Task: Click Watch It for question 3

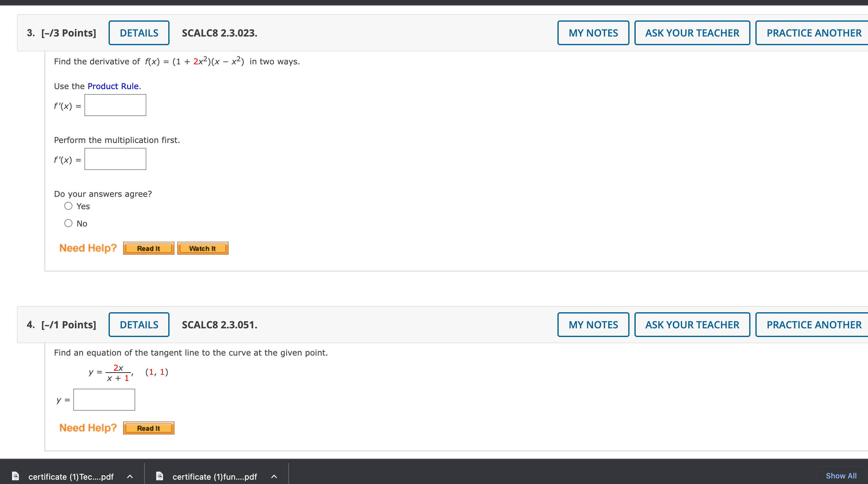Action: coord(203,248)
